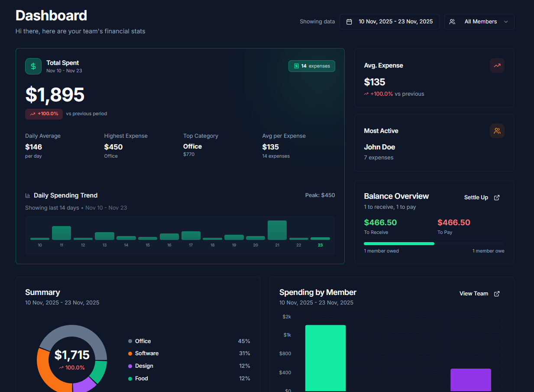Screen dimensions: 534x392
Task: Open the View Team link
Action: (473, 293)
